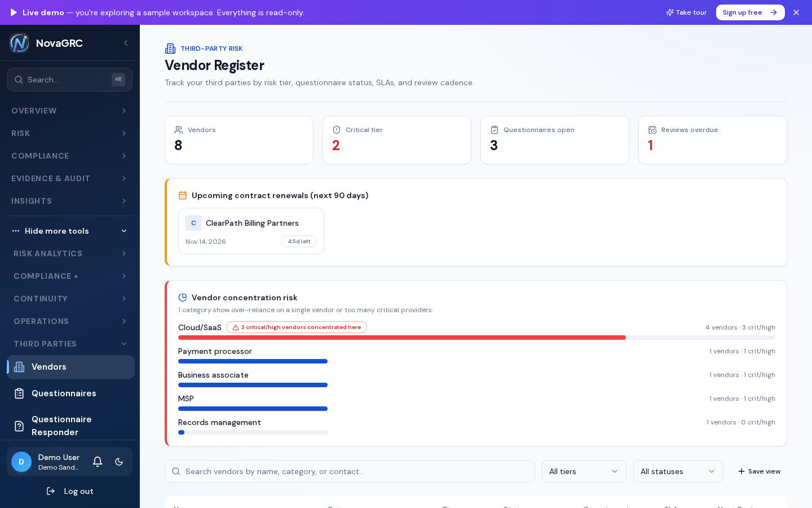Viewport: 812px width, 508px height.
Task: Click the ellipsis icon beside Hide more tools
Action: (16, 231)
